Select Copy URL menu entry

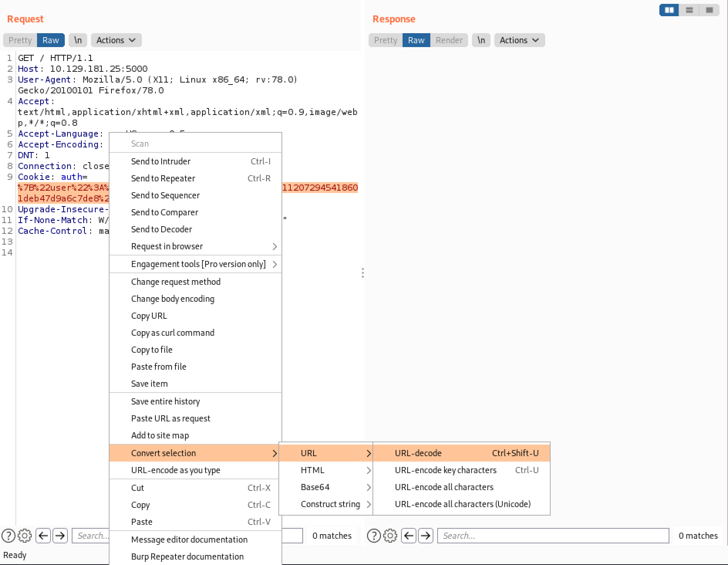[195, 316]
